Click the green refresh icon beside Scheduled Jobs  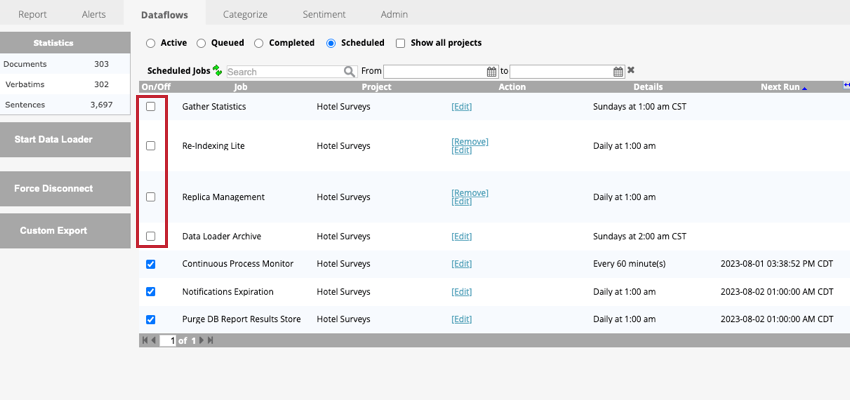coord(217,72)
